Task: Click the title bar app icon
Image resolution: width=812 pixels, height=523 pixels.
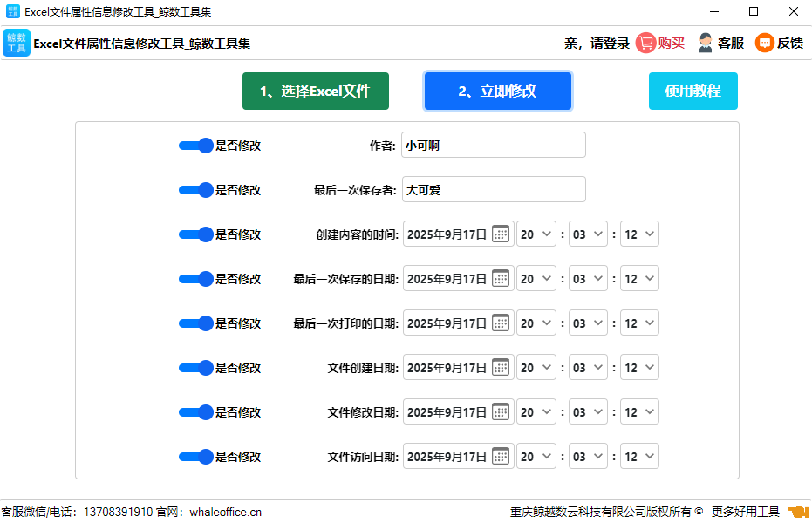Action: (x=12, y=11)
